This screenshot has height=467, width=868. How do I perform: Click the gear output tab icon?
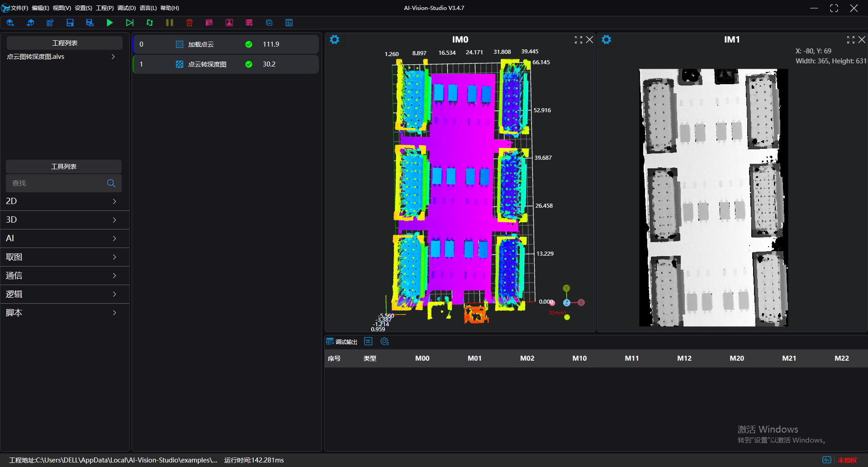click(x=384, y=341)
